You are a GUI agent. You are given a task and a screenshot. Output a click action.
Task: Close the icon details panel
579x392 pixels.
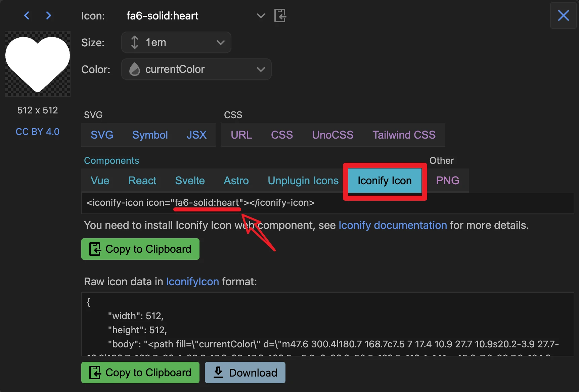[563, 15]
